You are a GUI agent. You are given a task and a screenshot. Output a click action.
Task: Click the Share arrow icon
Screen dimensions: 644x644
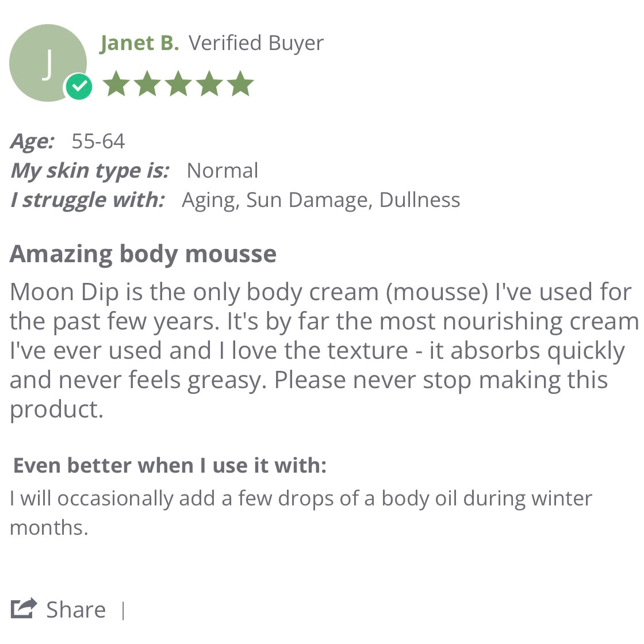(x=24, y=608)
